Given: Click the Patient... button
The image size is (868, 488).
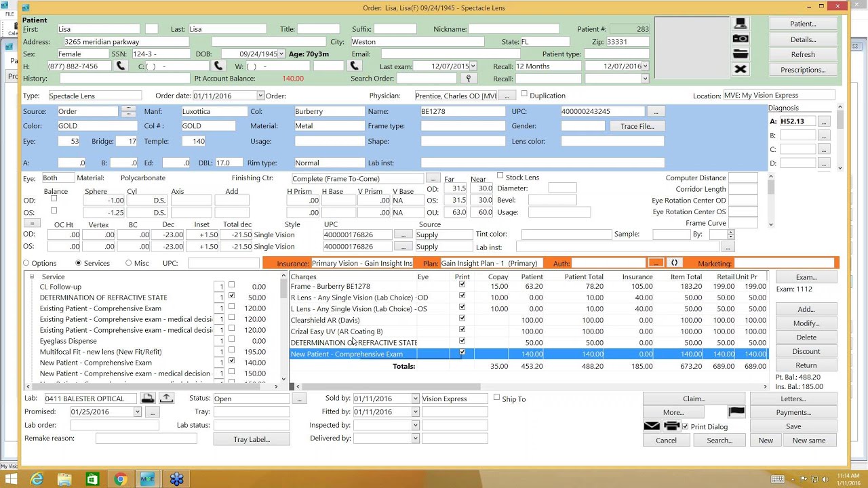Looking at the screenshot, I should coord(803,24).
